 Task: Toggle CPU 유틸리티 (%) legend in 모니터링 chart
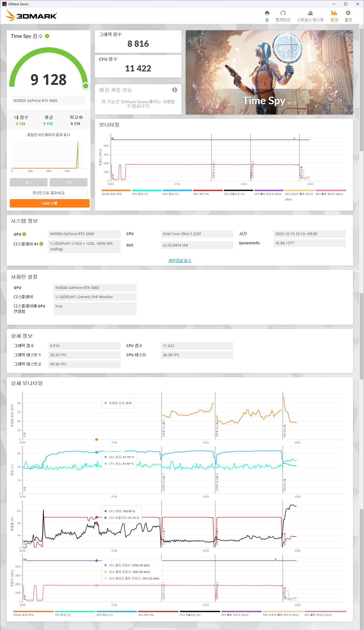pos(238,193)
